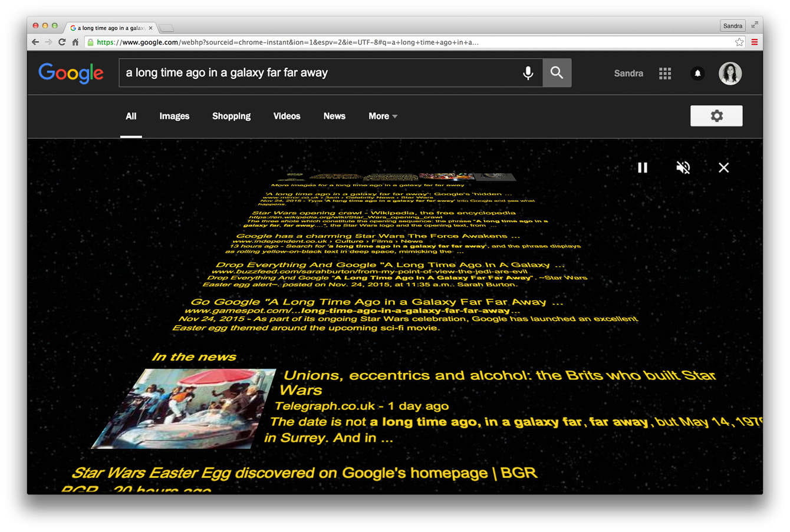Reload the page
This screenshot has width=790, height=532.
(x=62, y=42)
